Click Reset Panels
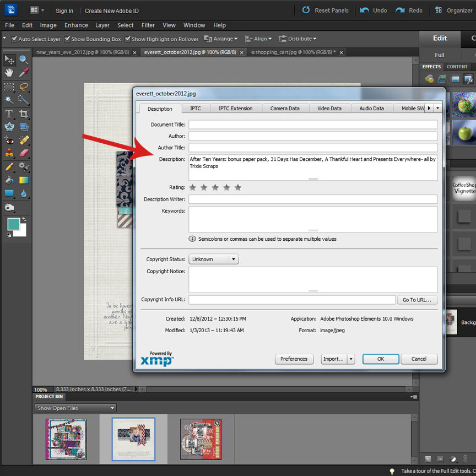Screen dimensions: 476x476 pyautogui.click(x=326, y=10)
